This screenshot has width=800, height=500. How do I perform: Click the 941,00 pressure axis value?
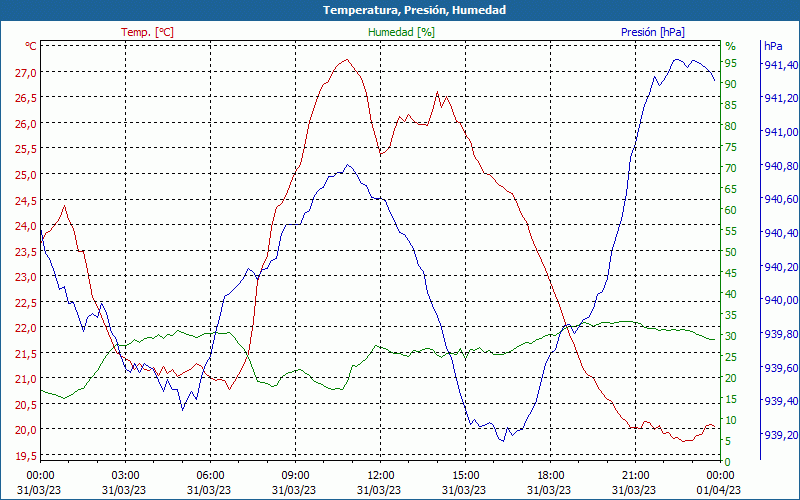[x=781, y=132]
